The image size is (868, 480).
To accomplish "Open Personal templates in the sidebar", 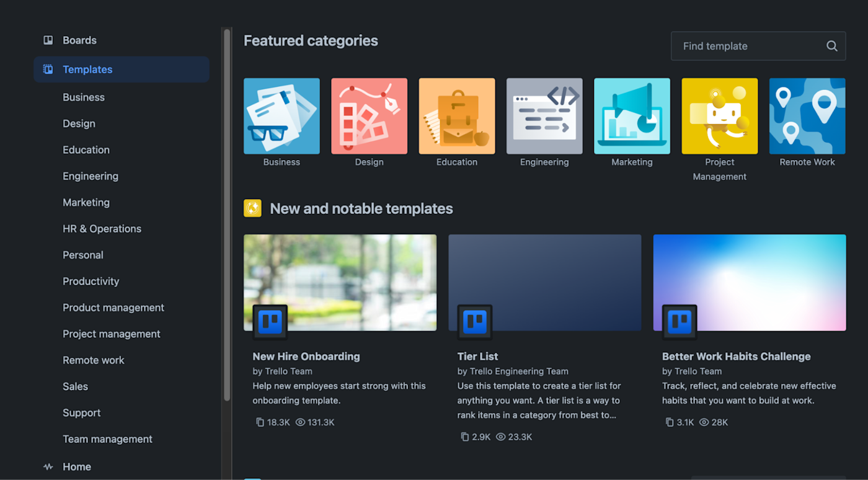I will (x=83, y=255).
